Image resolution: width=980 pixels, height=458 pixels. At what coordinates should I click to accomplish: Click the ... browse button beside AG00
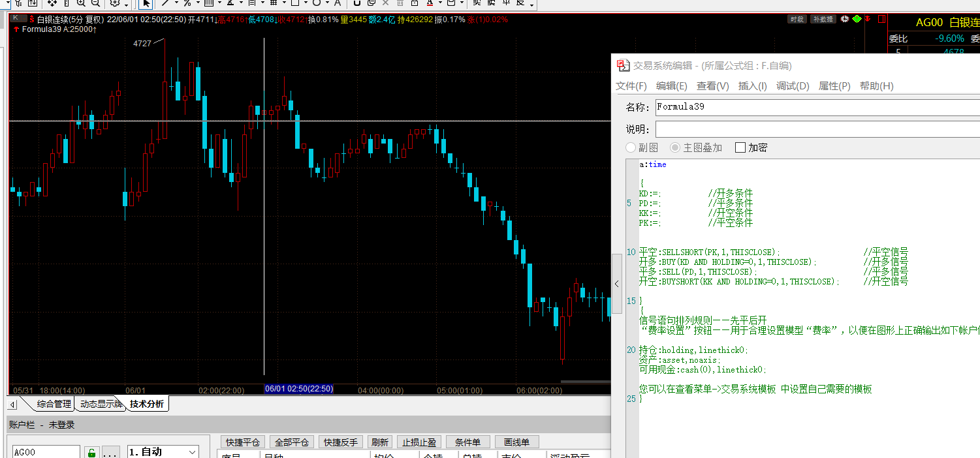[x=111, y=453]
